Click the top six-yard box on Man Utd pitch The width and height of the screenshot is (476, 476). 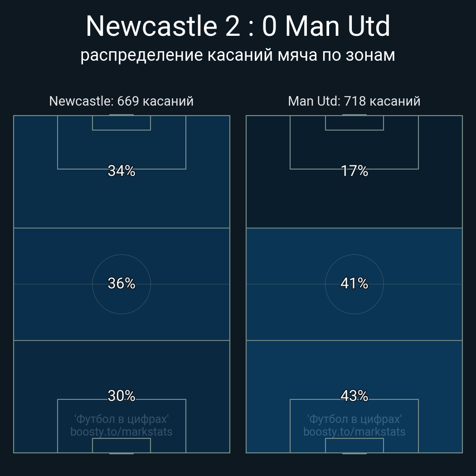[x=354, y=123]
